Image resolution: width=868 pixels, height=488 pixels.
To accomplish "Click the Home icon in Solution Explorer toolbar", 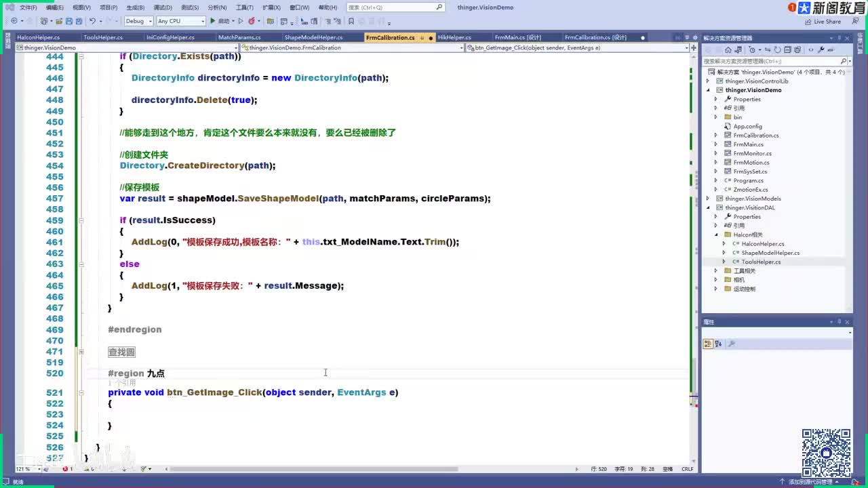I will (x=728, y=49).
